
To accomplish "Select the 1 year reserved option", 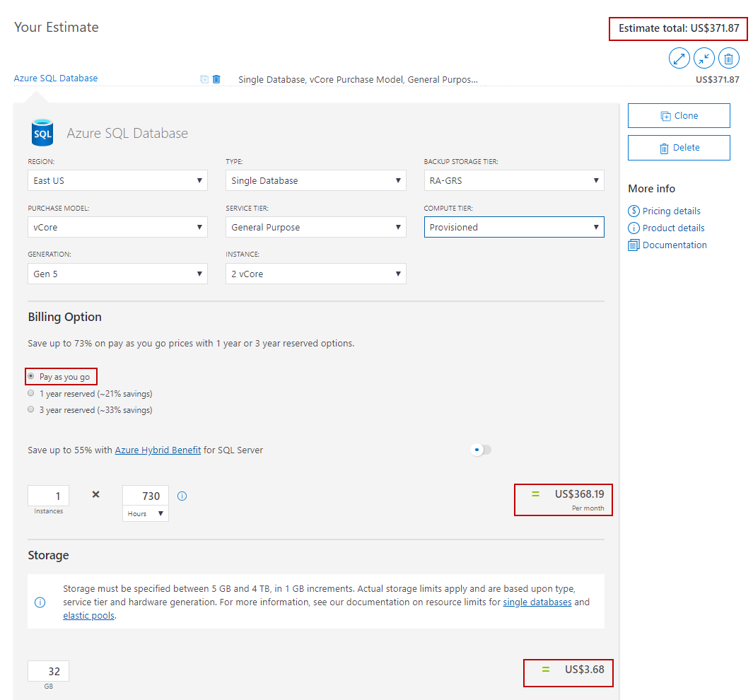I will tap(31, 393).
